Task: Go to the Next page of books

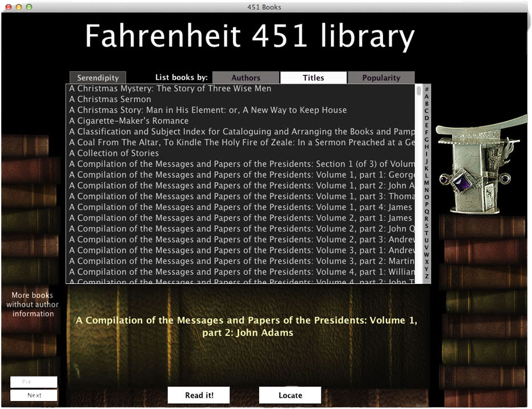Action: click(x=34, y=395)
